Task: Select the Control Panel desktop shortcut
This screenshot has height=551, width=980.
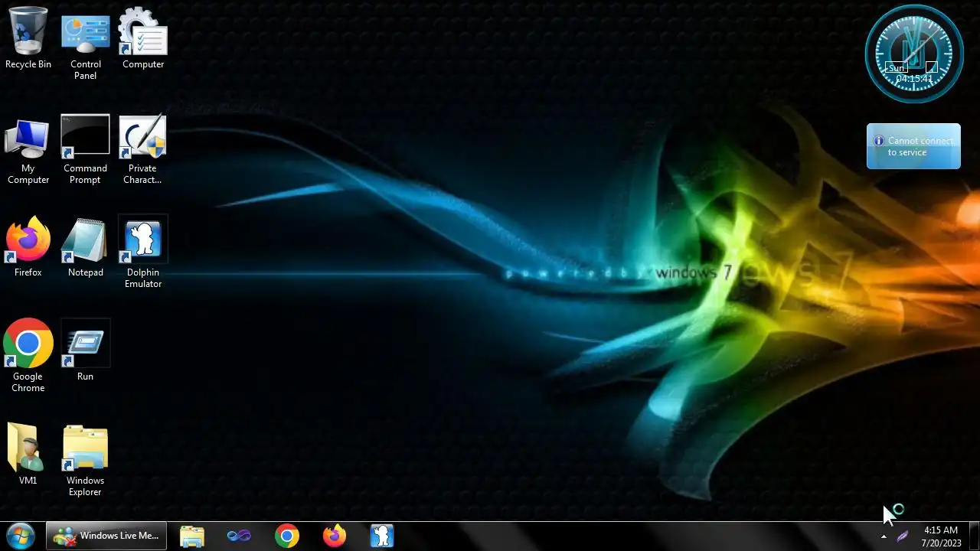Action: coord(85,44)
